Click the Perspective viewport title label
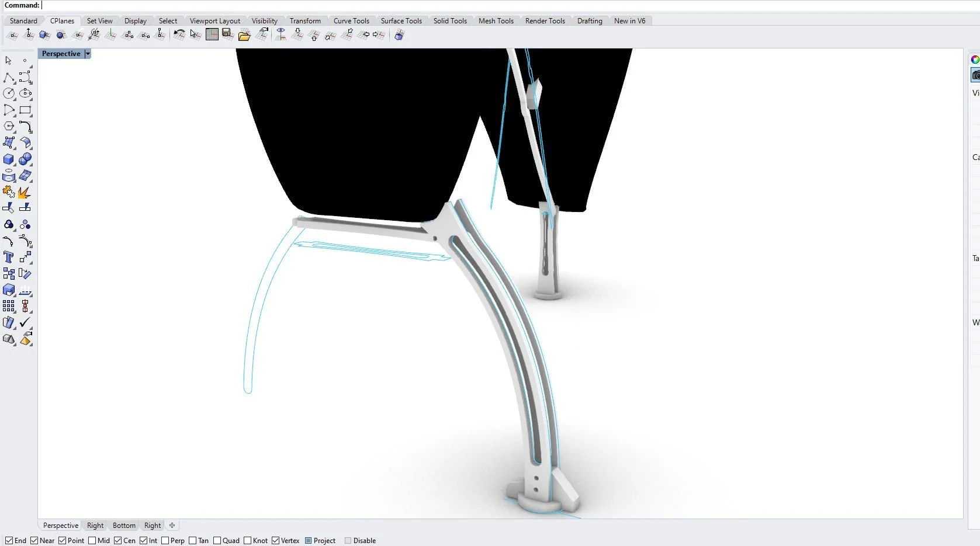Screen dimensions: 980x546 [x=61, y=54]
